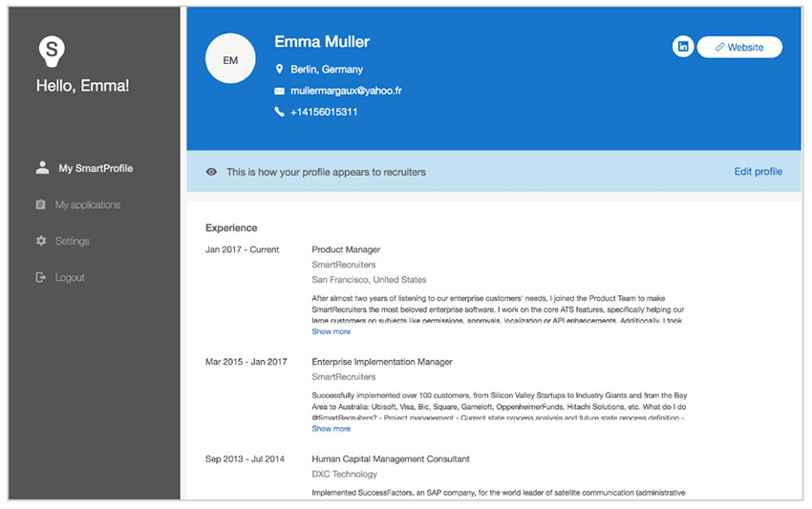Click the eye visibility icon in banner
Image resolution: width=812 pixels, height=509 pixels.
[211, 172]
